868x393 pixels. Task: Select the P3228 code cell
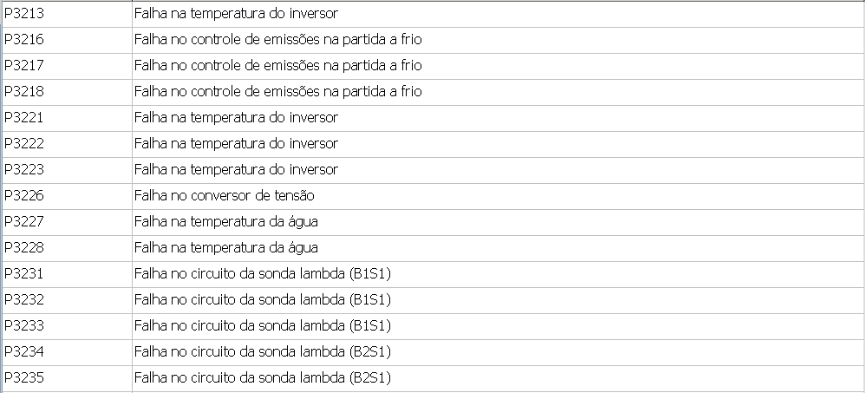(24, 248)
